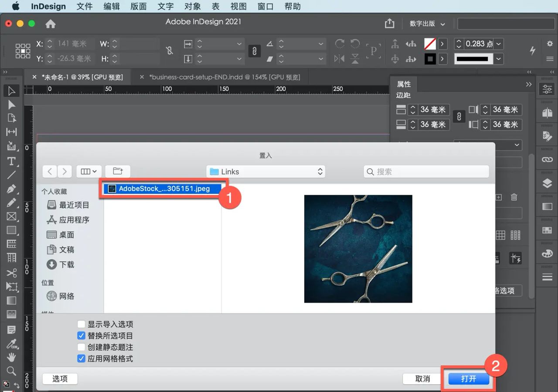558x392 pixels.
Task: Open the Layers panel icon
Action: (547, 183)
